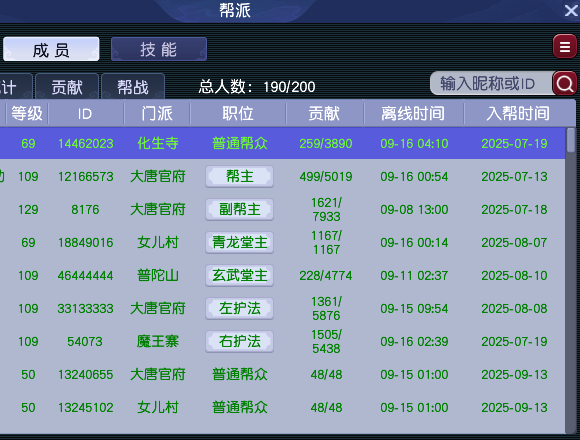Open the 帮战 sub-tab
Image resolution: width=580 pixels, height=440 pixels.
(133, 87)
